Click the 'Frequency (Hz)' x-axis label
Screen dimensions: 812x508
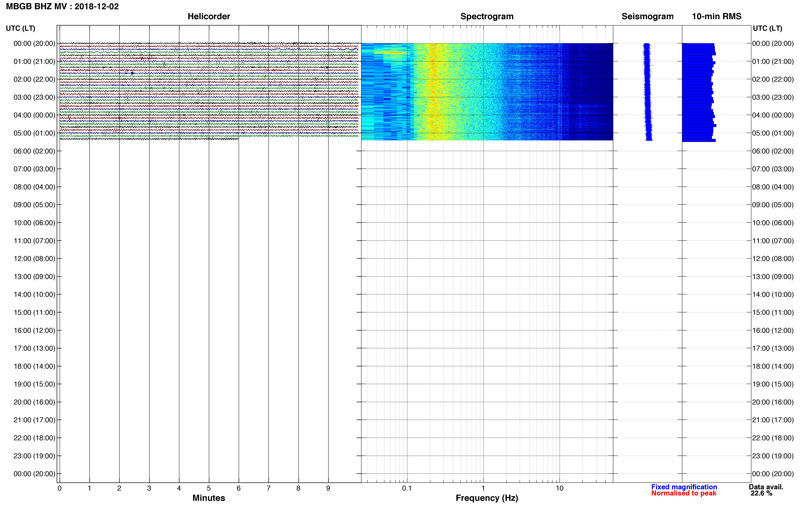click(x=487, y=498)
